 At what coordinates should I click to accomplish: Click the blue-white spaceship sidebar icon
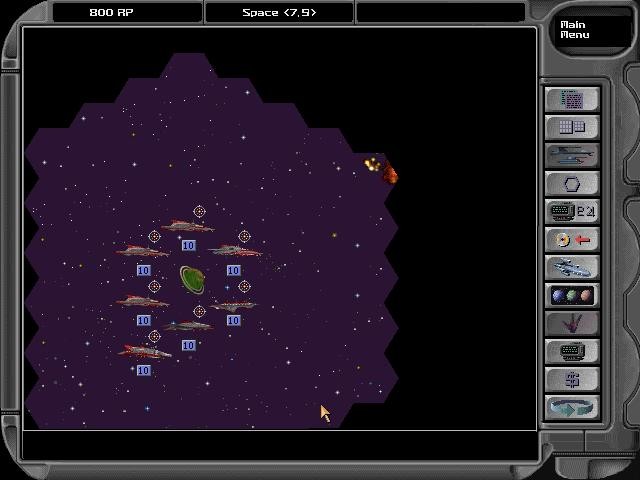pos(572,268)
